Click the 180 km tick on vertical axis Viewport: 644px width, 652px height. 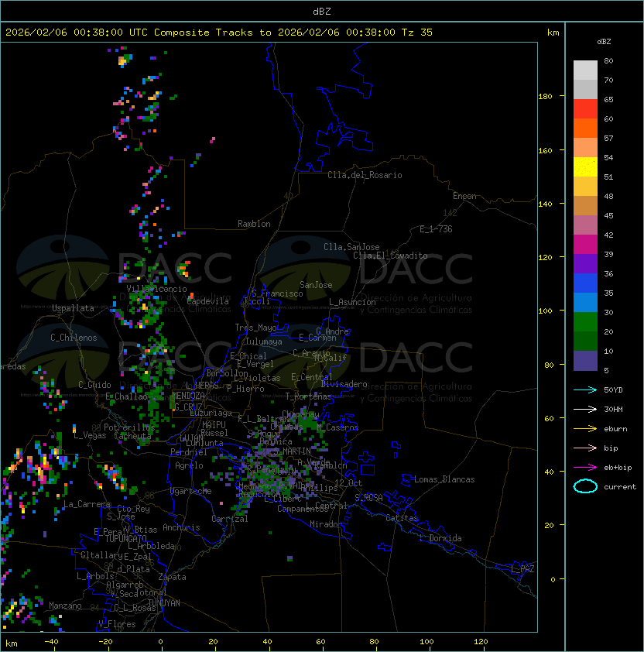point(545,96)
